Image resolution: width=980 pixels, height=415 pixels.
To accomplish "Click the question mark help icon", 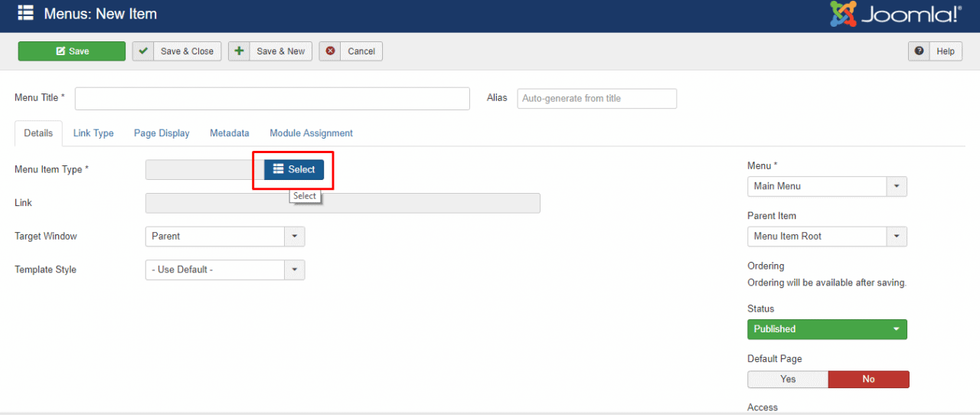I will pyautogui.click(x=919, y=51).
